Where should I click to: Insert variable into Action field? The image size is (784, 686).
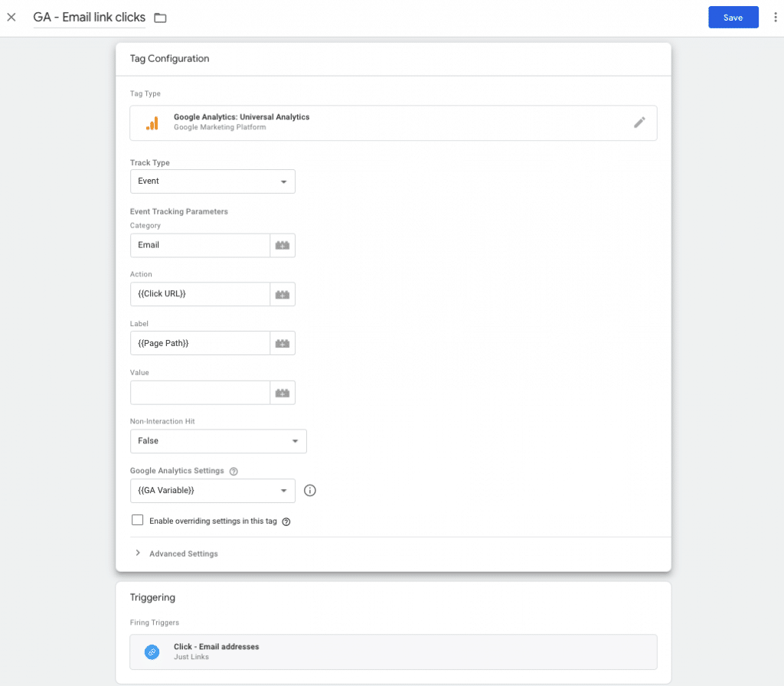pos(283,295)
